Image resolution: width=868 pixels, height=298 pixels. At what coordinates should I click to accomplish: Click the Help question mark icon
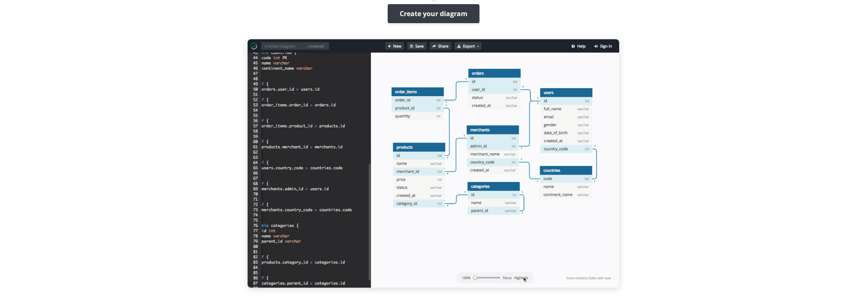tap(573, 46)
